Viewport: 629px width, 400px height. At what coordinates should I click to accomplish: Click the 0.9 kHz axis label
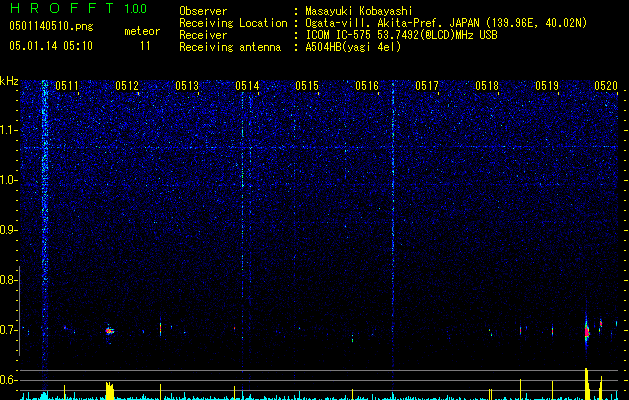click(x=8, y=230)
